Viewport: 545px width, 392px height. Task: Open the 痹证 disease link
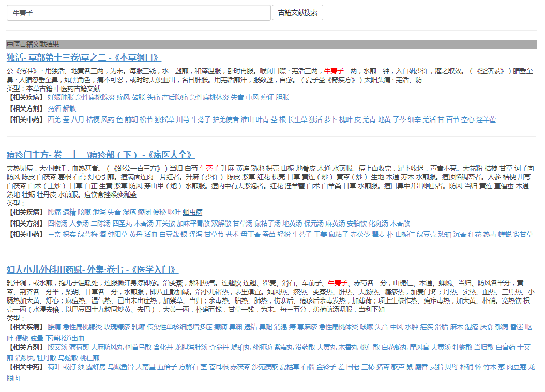[x=267, y=97]
